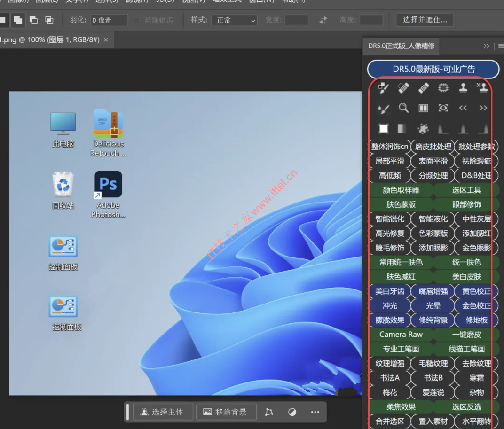Click the double right chevron in the icon grid
The image size is (504, 429).
click(483, 108)
